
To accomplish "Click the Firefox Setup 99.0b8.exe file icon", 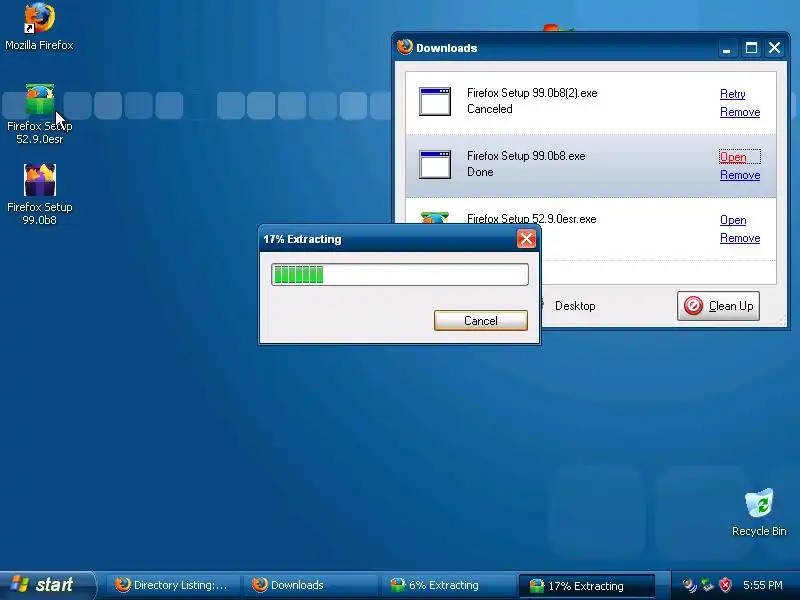I will click(x=435, y=164).
